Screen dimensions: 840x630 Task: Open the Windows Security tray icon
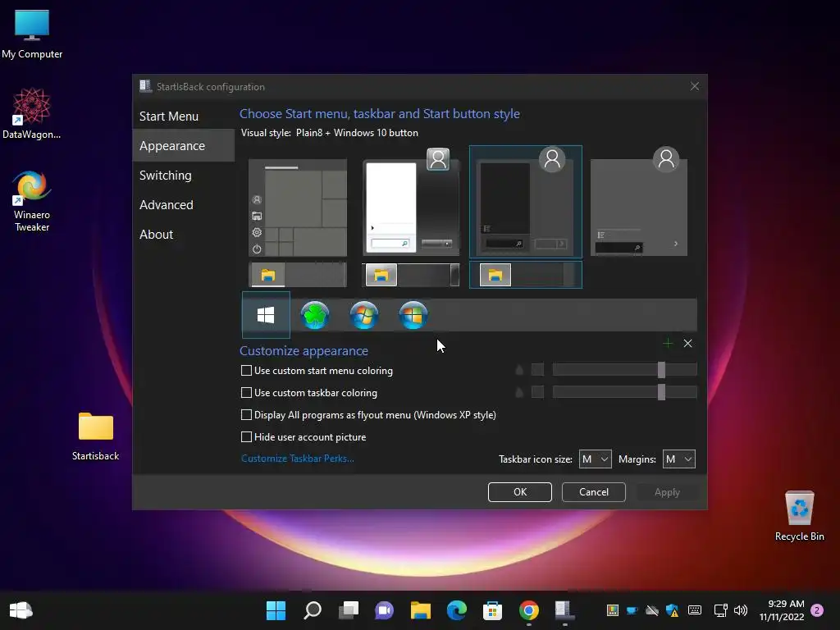pyautogui.click(x=672, y=610)
